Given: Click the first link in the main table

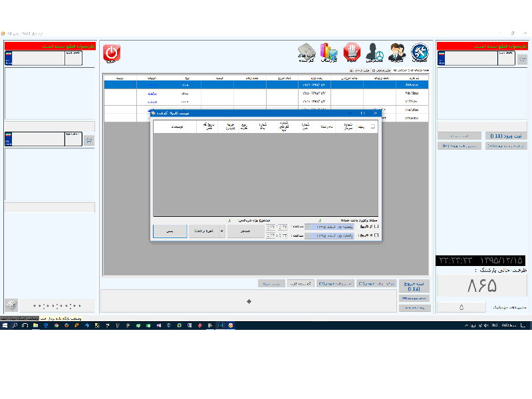Looking at the screenshot, I should 152,85.
